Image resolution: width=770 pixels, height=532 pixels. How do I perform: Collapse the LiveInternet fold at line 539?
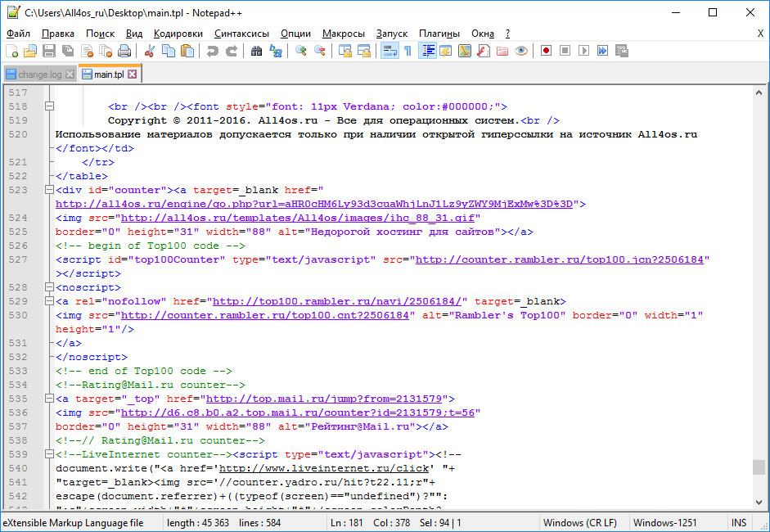pyautogui.click(x=49, y=454)
